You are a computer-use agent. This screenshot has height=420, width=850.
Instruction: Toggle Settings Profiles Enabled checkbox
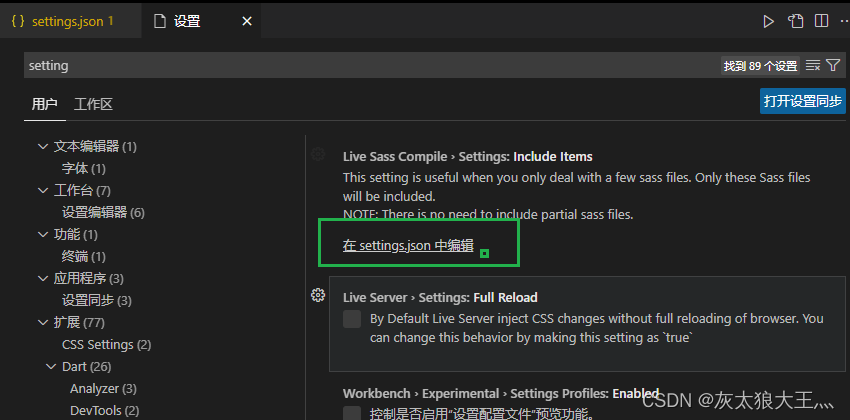click(352, 413)
